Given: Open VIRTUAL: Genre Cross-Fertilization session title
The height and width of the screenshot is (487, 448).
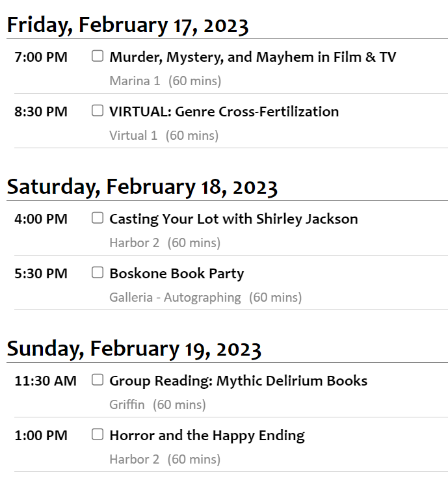Looking at the screenshot, I should [x=224, y=112].
